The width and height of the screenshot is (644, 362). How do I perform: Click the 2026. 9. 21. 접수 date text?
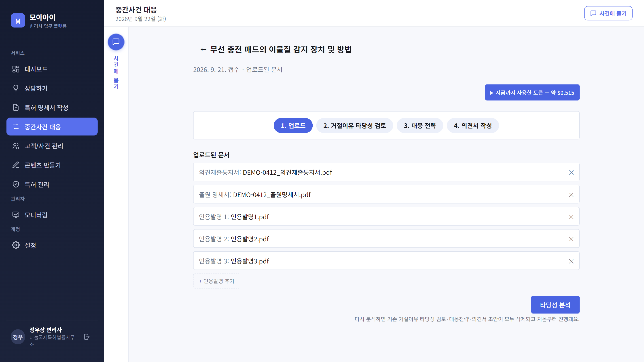click(x=216, y=70)
